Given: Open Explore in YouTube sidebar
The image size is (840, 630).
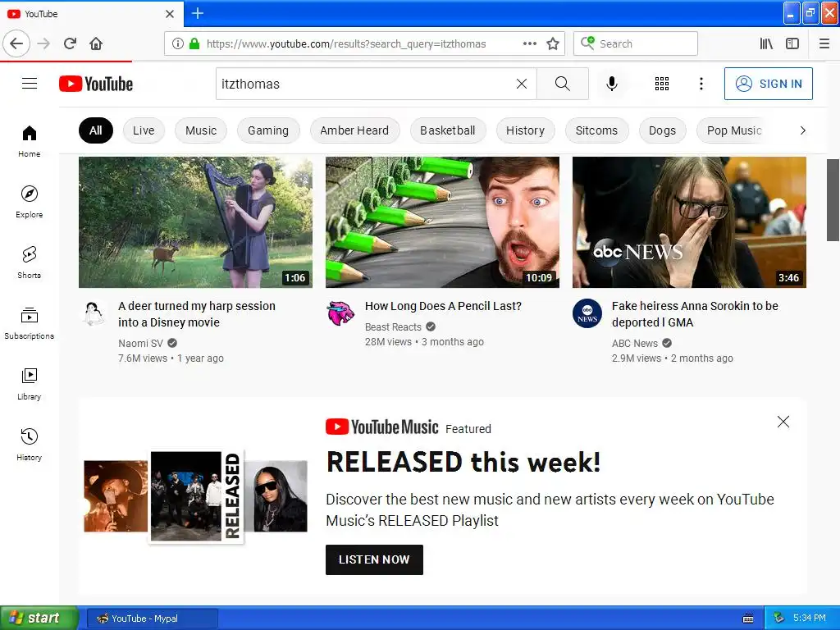Looking at the screenshot, I should 29,202.
